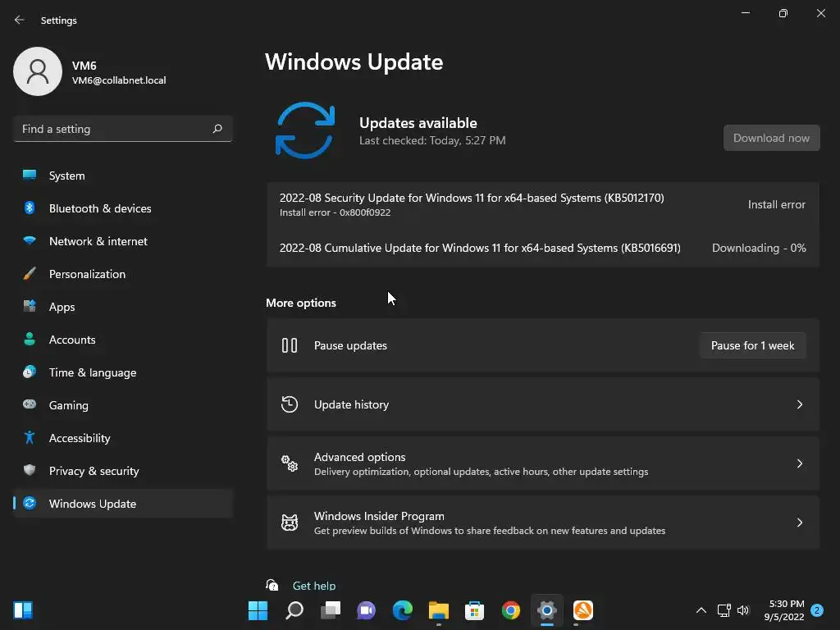
Task: Click the Get help chat icon
Action: pos(272,585)
